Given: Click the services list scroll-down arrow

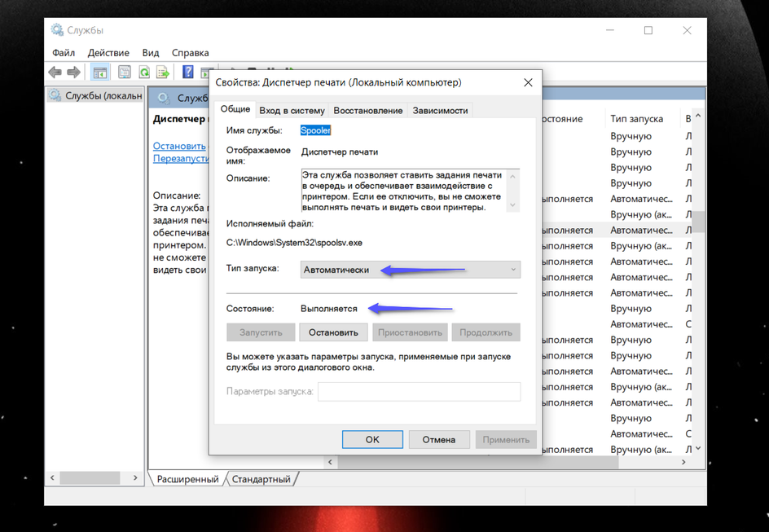Looking at the screenshot, I should tap(698, 448).
